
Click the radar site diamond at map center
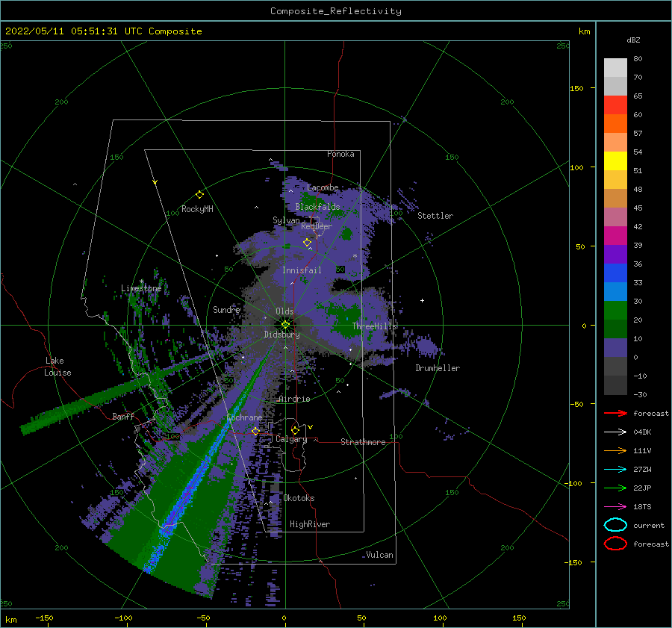point(285,325)
